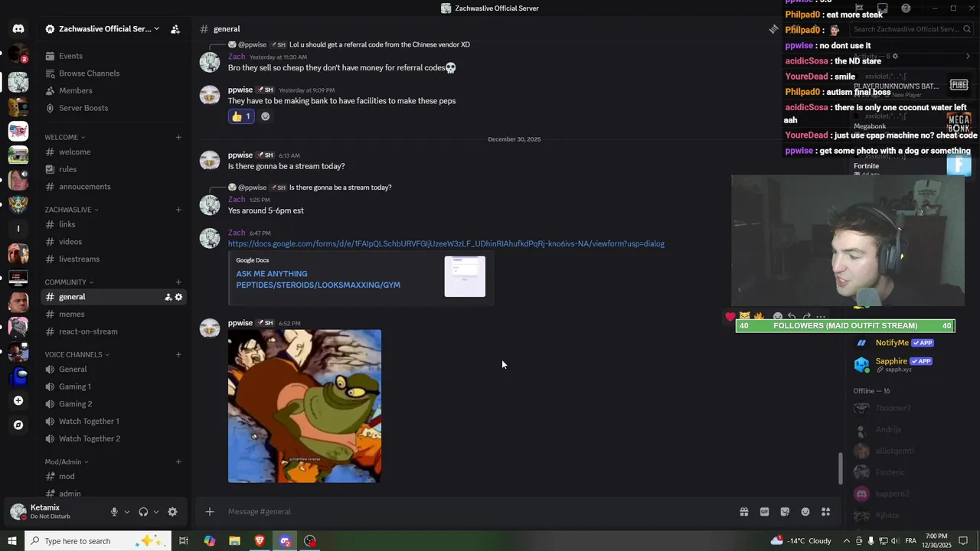
Task: Collapse the COMMUNITY category
Action: [69, 282]
